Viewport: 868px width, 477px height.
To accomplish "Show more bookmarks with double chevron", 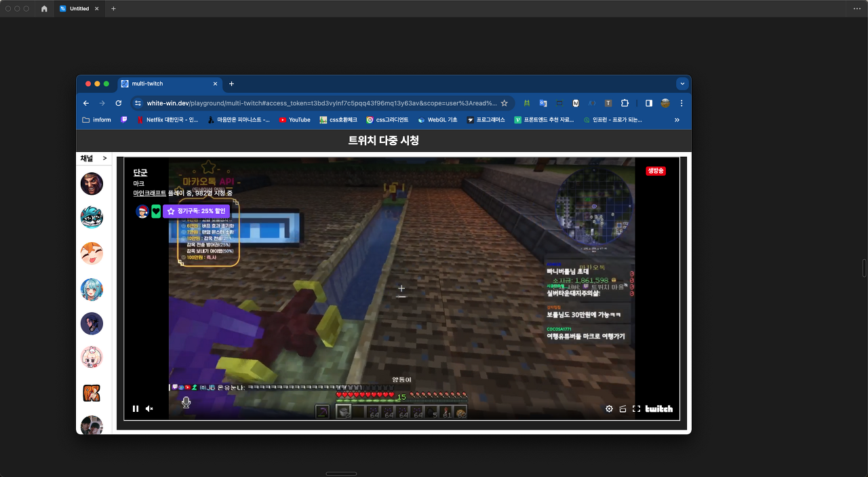I will click(x=677, y=119).
